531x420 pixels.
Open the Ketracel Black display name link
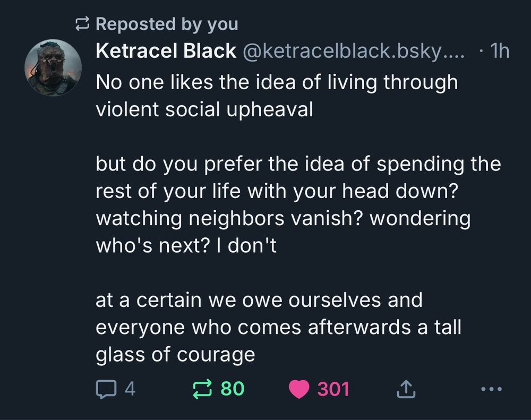point(166,51)
